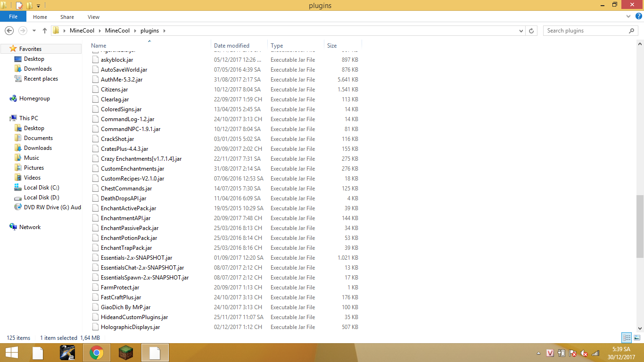Switch to the View ribbon tab

(x=93, y=17)
